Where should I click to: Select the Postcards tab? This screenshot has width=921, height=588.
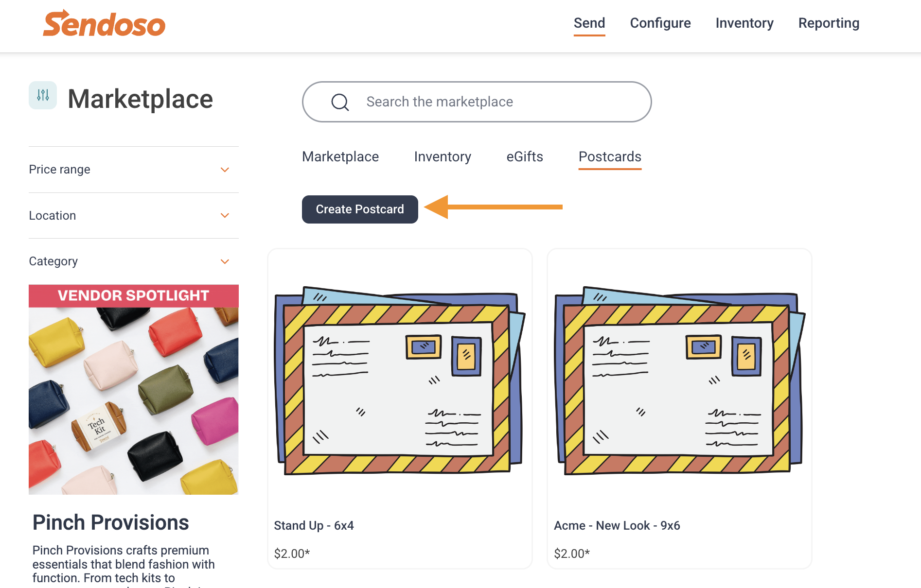[x=610, y=156]
